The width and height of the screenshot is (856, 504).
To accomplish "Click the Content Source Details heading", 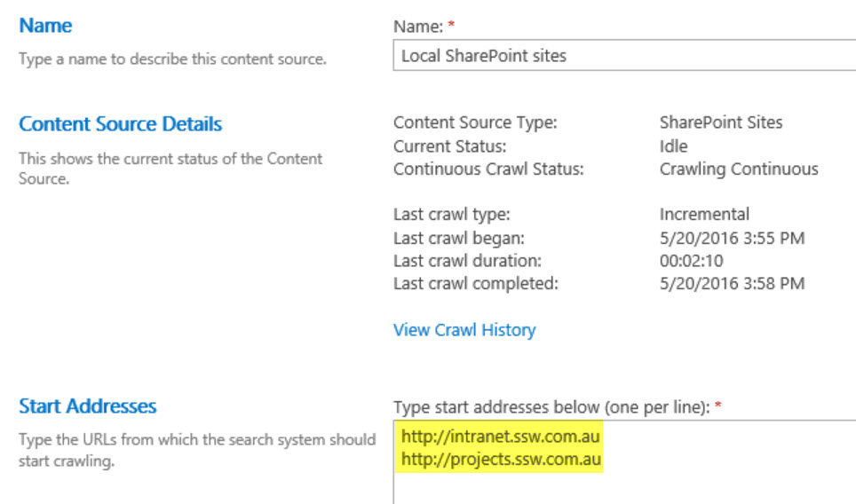I will (121, 124).
